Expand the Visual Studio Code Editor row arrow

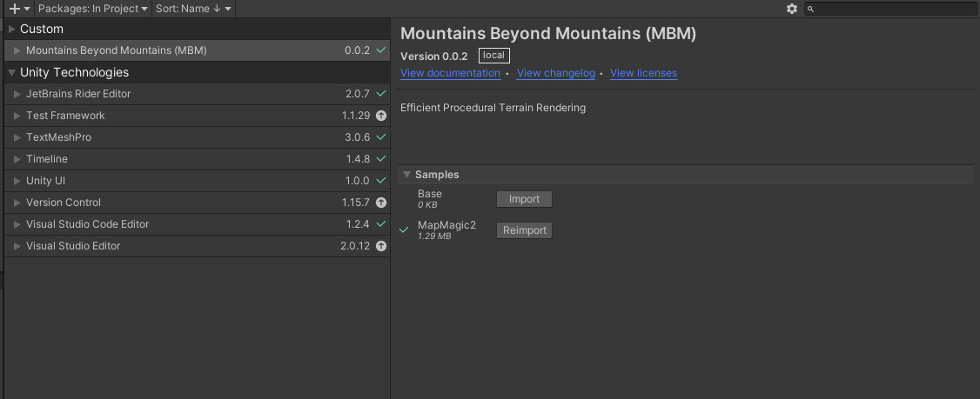click(17, 224)
